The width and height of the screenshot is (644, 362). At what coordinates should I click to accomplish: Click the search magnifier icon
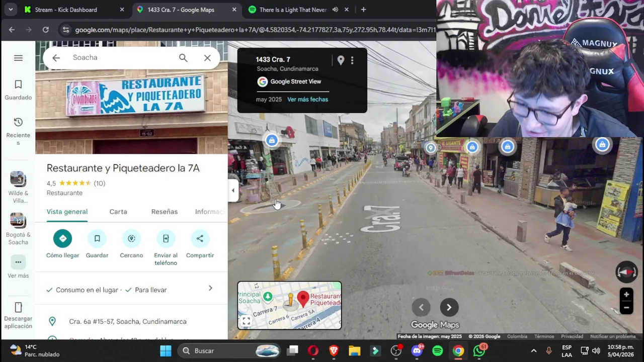click(183, 58)
